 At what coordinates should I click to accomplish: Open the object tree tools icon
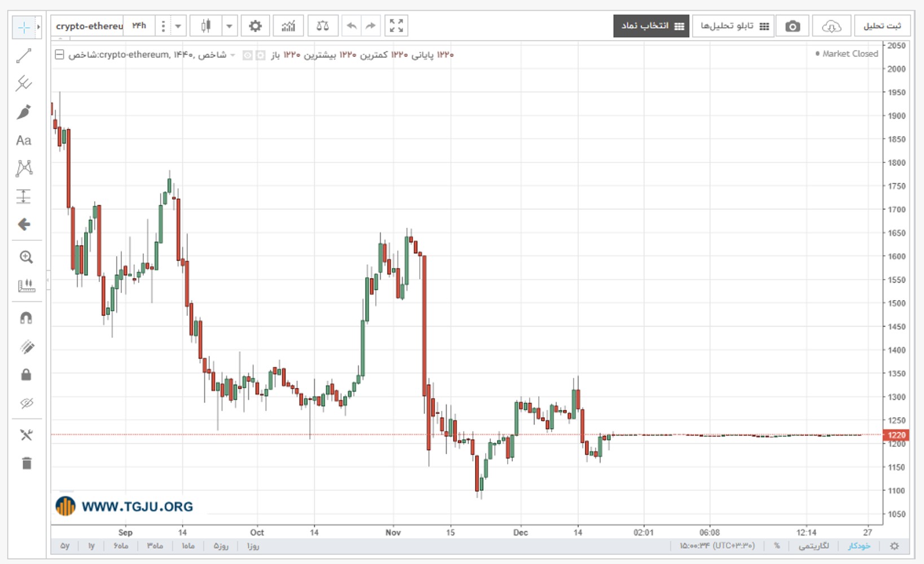click(26, 435)
